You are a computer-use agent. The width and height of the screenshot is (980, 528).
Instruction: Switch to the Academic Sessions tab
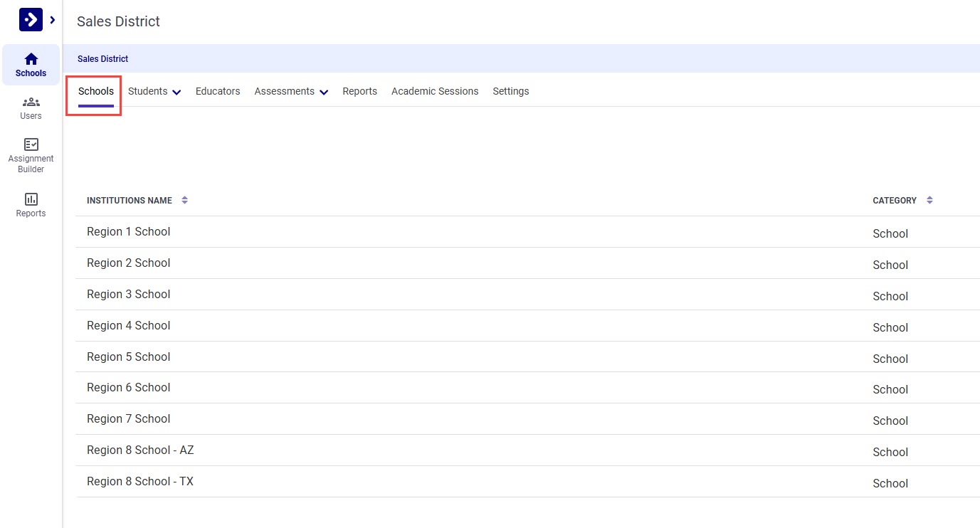click(435, 91)
